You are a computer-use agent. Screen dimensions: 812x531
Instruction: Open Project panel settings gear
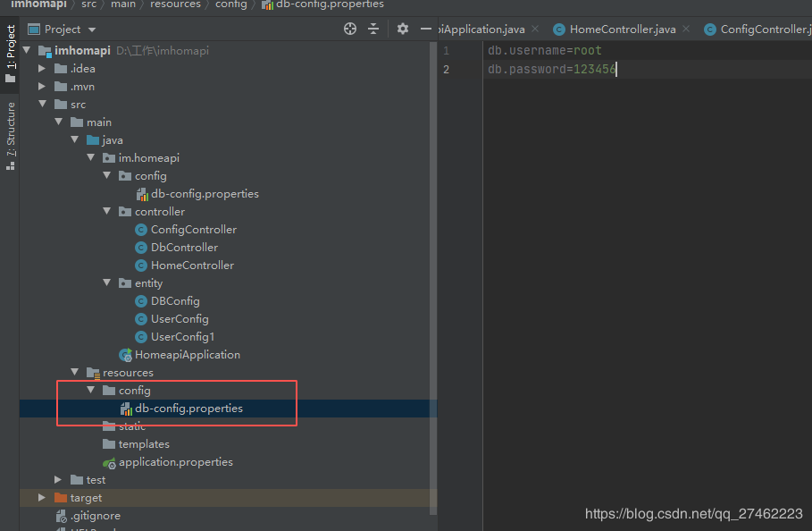pyautogui.click(x=403, y=29)
